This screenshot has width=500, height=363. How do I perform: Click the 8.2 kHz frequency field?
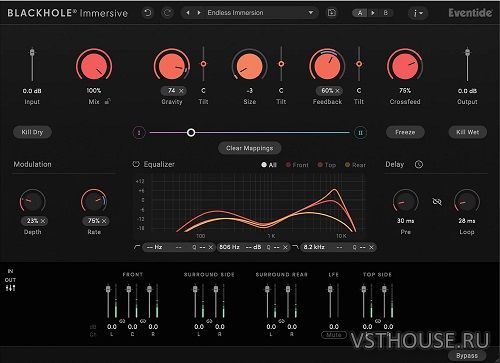[314, 247]
